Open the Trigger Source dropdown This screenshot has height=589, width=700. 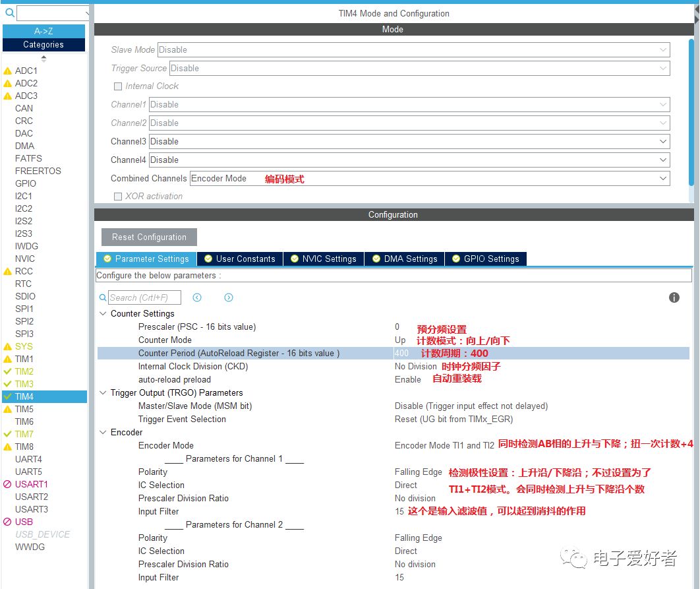pos(420,69)
